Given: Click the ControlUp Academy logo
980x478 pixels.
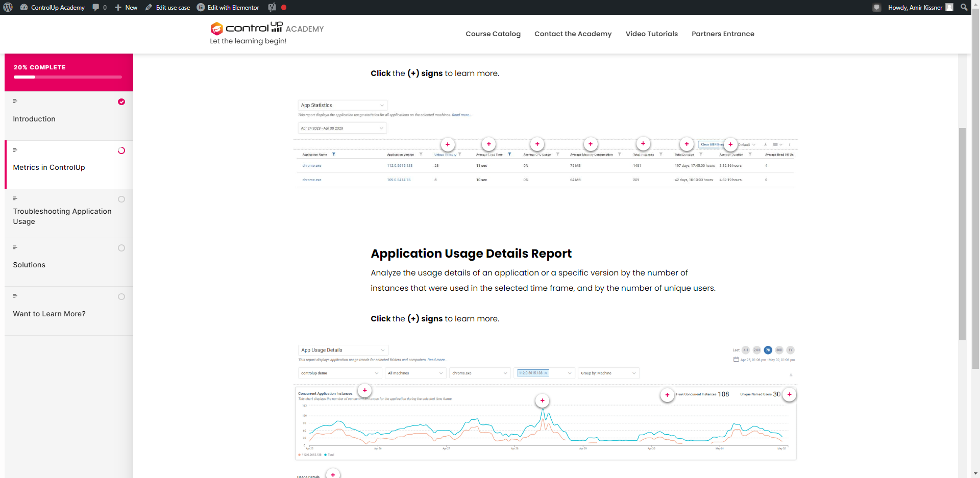Looking at the screenshot, I should point(267,29).
